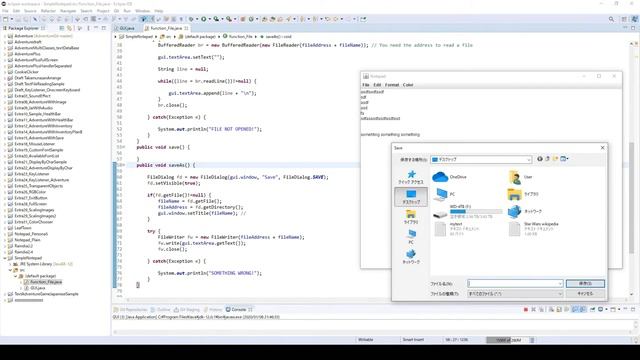Select GUI.java in Package Explorer tree
The image size is (640, 360).
coord(38,288)
